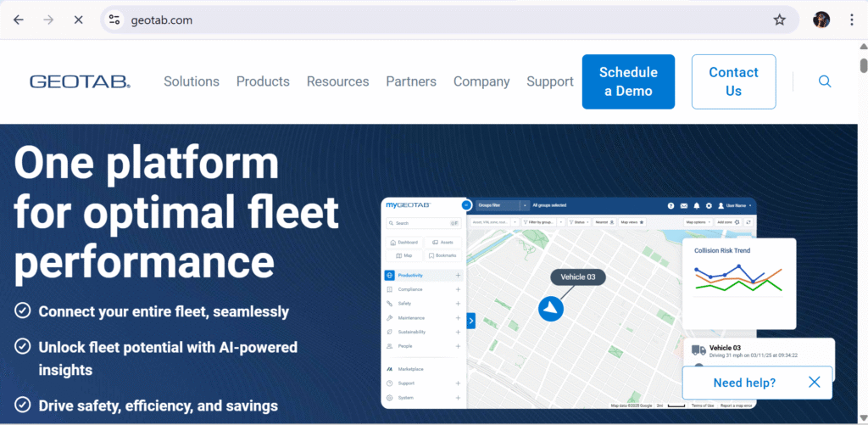Click the Search field in MyGeotab sidebar
Viewport: 868px width, 425px height.
[424, 223]
